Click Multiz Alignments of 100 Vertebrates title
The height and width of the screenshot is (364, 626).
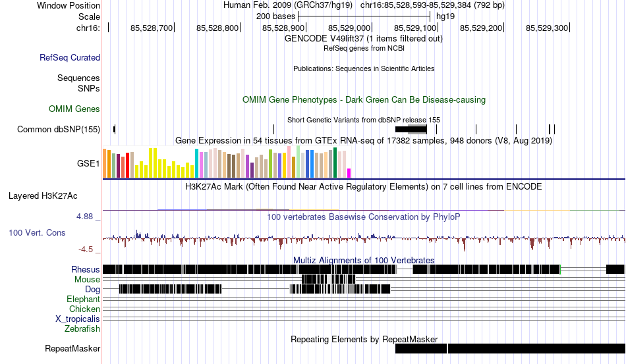coord(364,261)
